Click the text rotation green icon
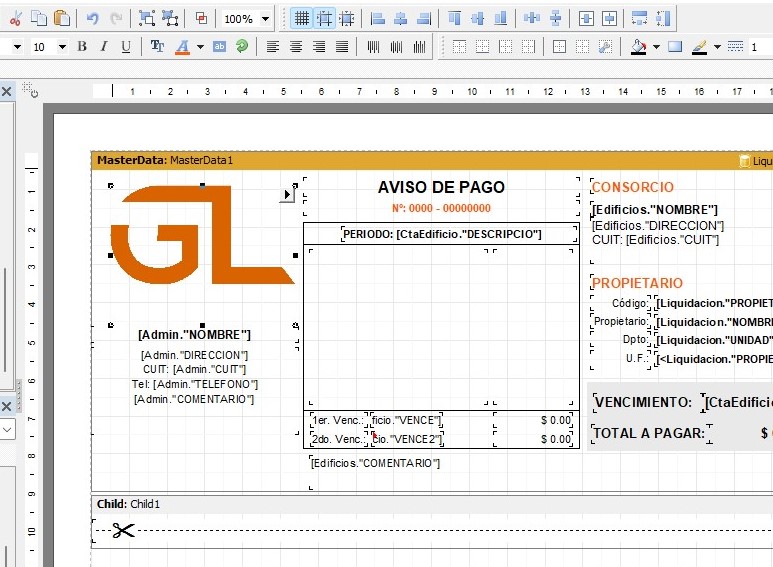773x567 pixels. click(241, 46)
